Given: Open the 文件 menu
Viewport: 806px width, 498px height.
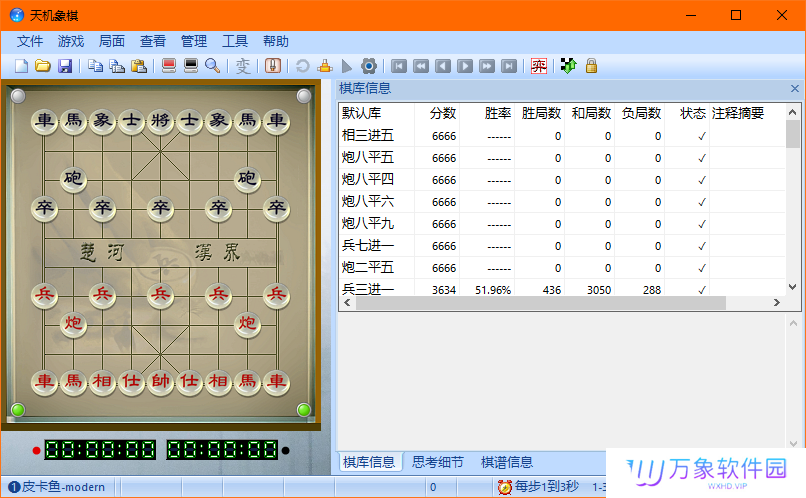Looking at the screenshot, I should tap(30, 41).
